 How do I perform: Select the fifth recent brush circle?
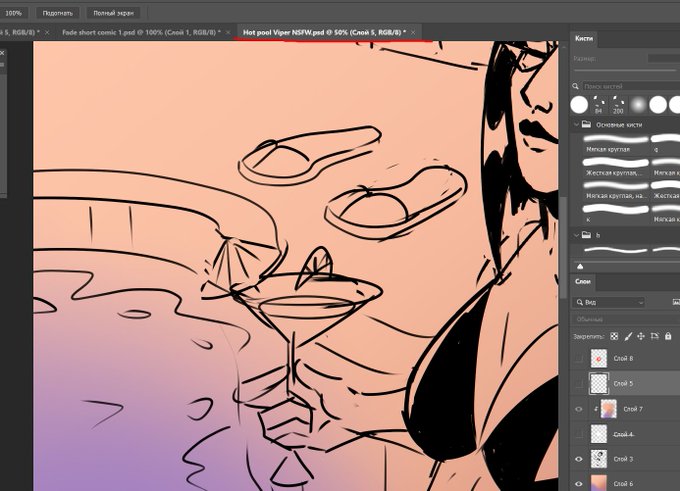(658, 105)
